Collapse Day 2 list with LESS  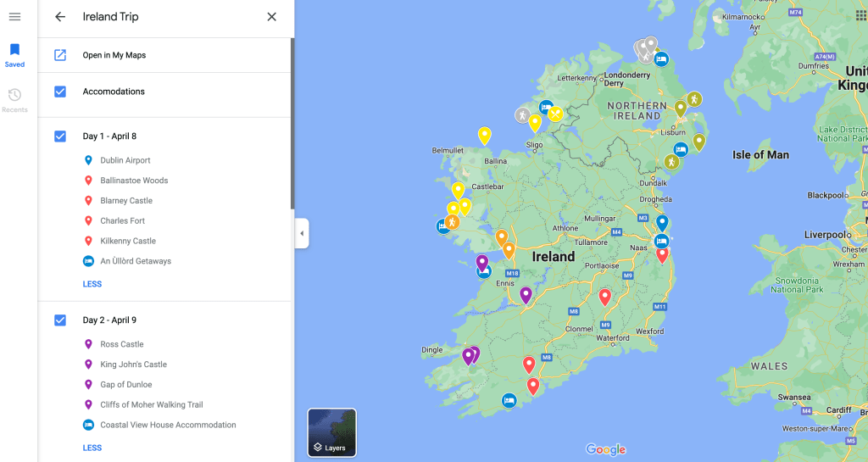(x=92, y=448)
